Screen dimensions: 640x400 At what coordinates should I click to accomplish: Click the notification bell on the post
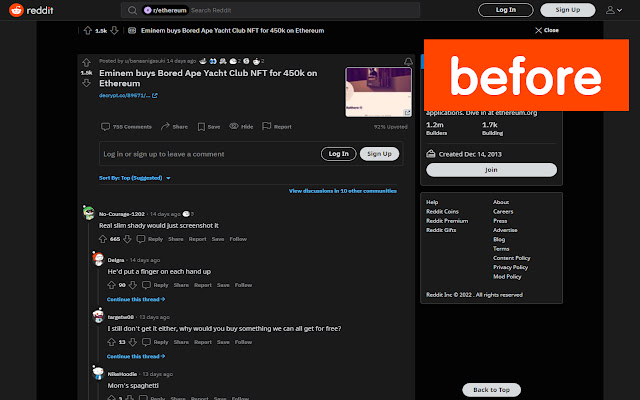[408, 62]
